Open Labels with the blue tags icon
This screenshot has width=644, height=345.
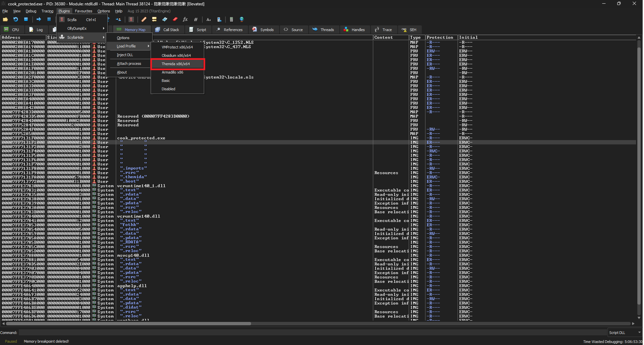click(x=165, y=19)
